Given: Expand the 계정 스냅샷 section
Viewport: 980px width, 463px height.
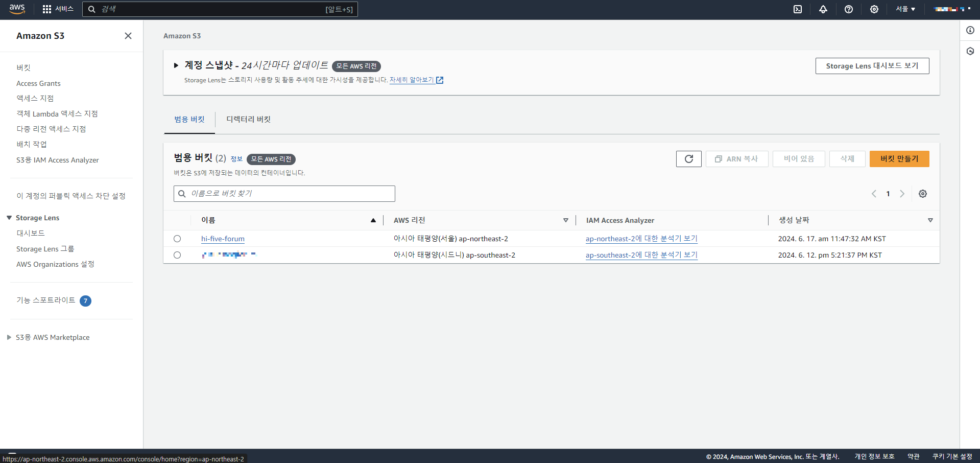Looking at the screenshot, I should tap(176, 65).
